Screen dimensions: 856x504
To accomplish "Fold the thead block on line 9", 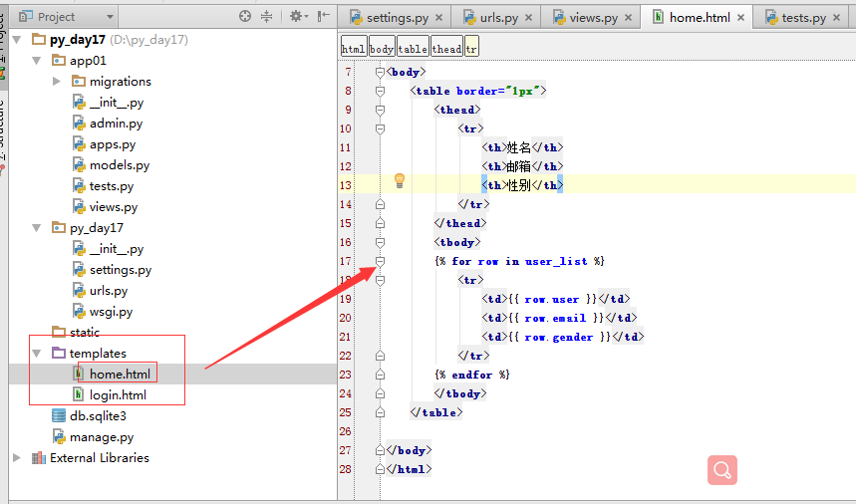I will click(x=380, y=110).
